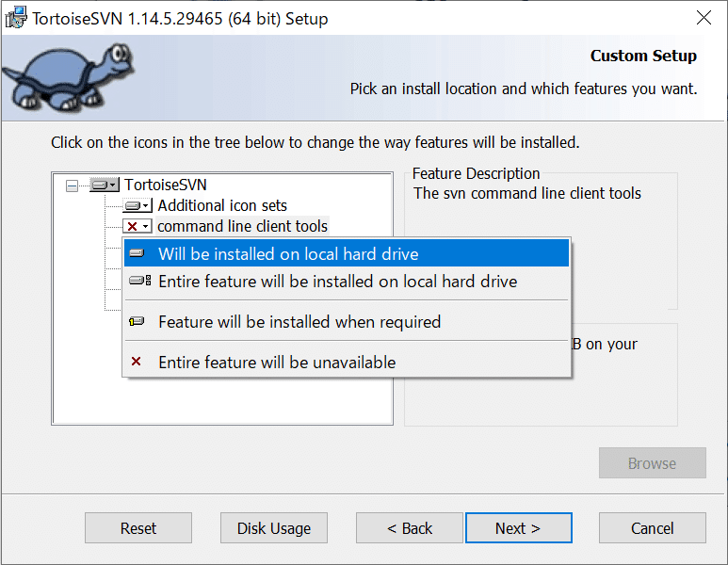Select 'Entire feature will be unavailable'

[x=277, y=363]
